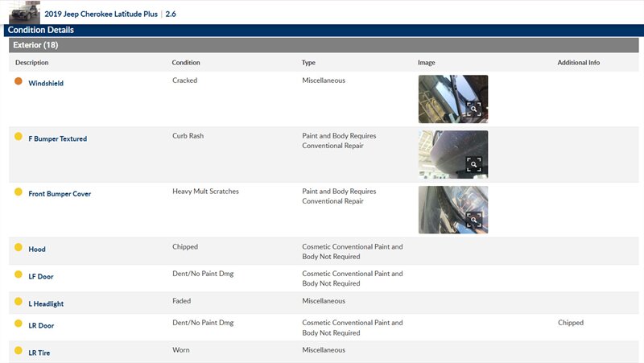Click the yellow severity dot beside Hood

coord(18,247)
